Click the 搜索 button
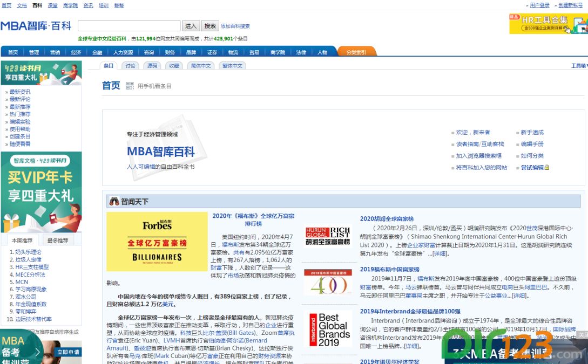Screen dimensions: 588x364 click(210, 26)
